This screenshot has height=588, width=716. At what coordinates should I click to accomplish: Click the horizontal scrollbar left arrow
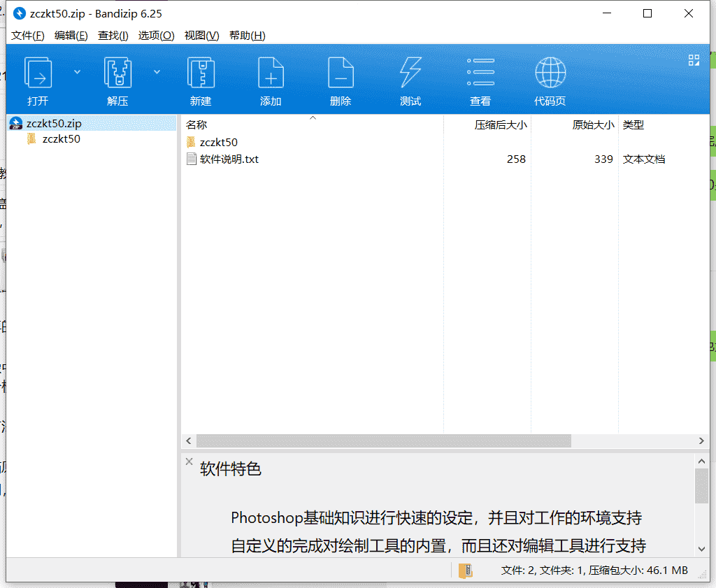point(189,441)
